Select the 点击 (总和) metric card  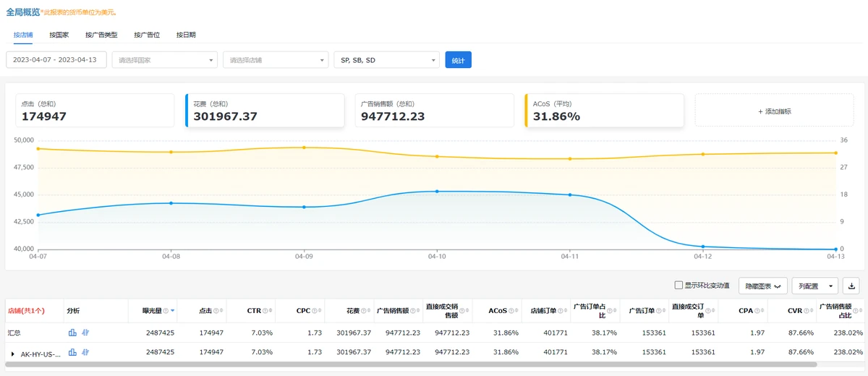(95, 111)
